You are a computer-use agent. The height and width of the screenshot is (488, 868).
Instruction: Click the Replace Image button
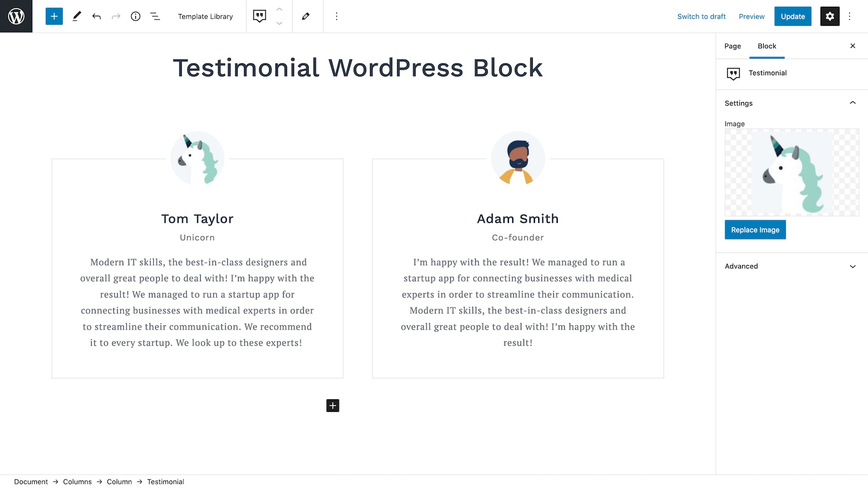(x=755, y=230)
